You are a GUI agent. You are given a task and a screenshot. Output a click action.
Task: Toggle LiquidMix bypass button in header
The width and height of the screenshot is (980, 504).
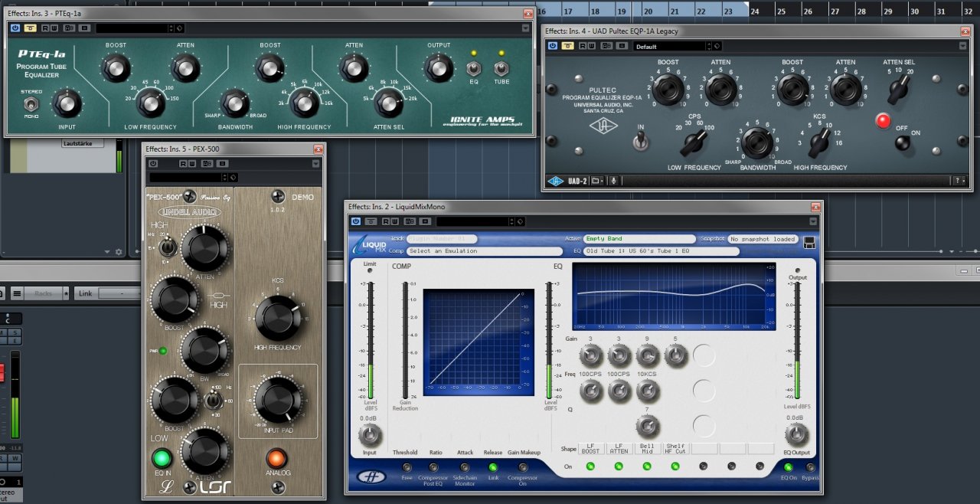pyautogui.click(x=371, y=221)
